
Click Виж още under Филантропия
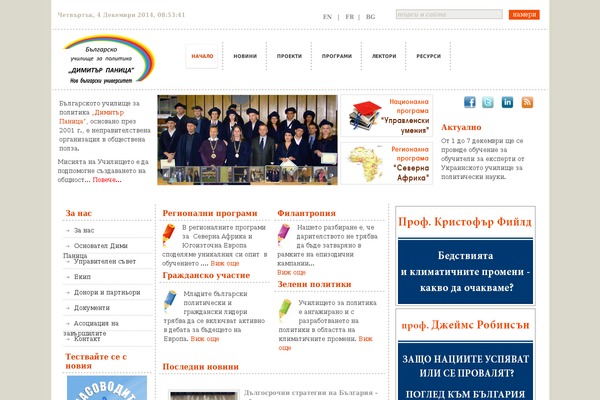[291, 273]
